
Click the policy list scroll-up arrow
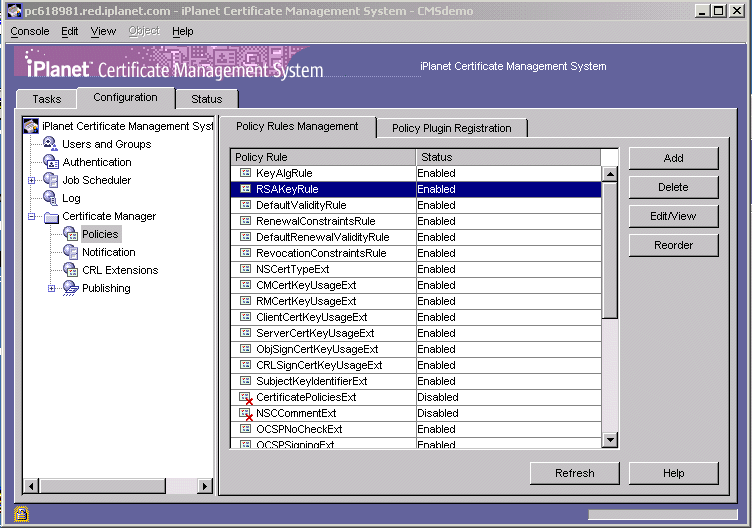[x=610, y=174]
